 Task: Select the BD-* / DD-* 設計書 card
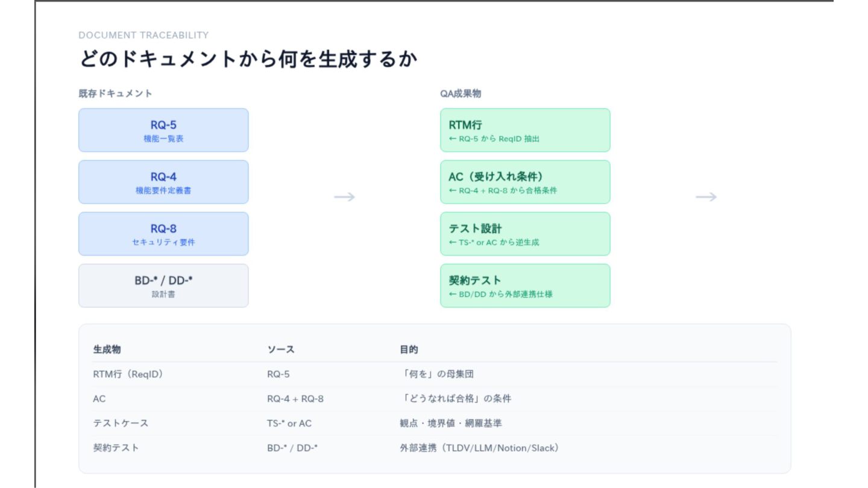pyautogui.click(x=163, y=286)
